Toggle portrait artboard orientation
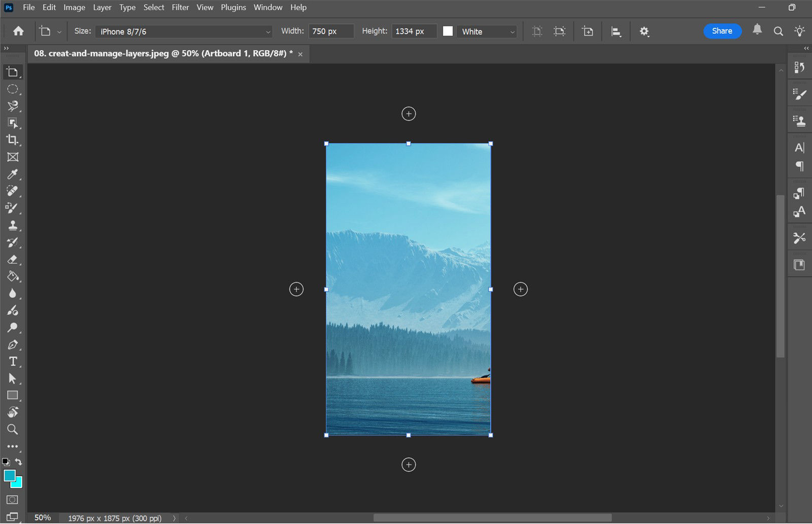The width and height of the screenshot is (812, 524). 536,31
